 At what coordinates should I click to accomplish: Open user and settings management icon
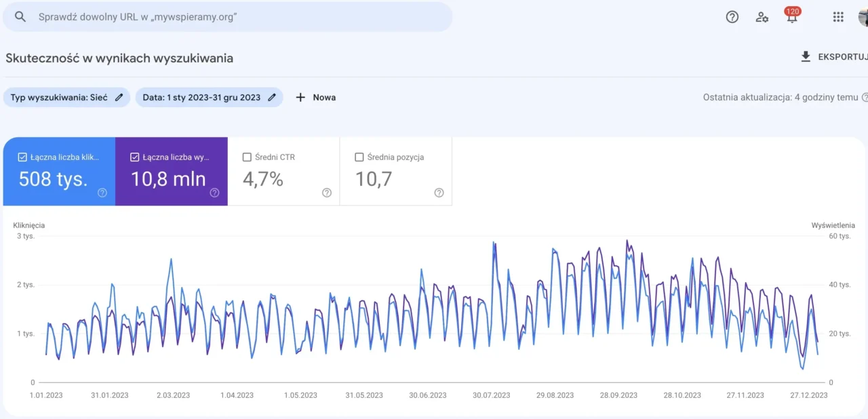(x=762, y=17)
